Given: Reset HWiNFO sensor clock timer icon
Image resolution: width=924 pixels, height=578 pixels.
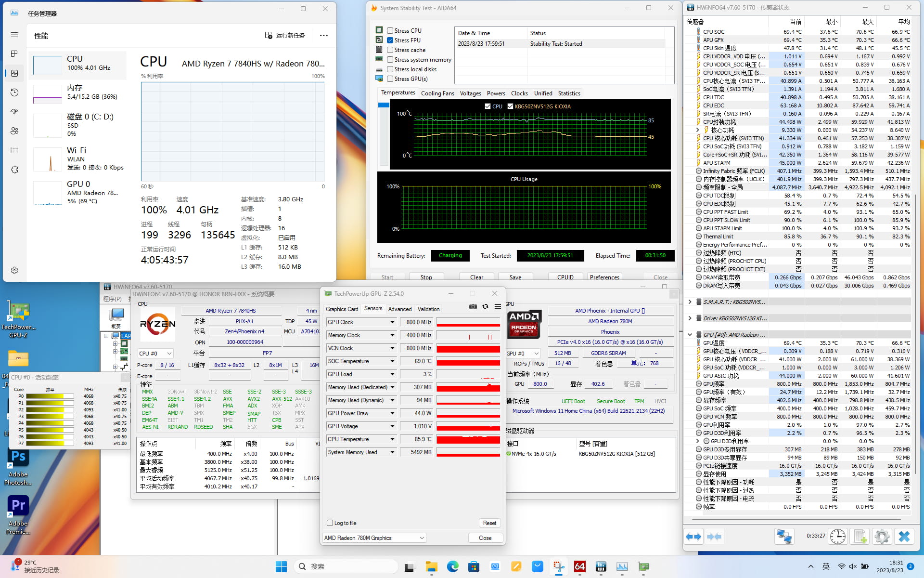Looking at the screenshot, I should (x=838, y=536).
